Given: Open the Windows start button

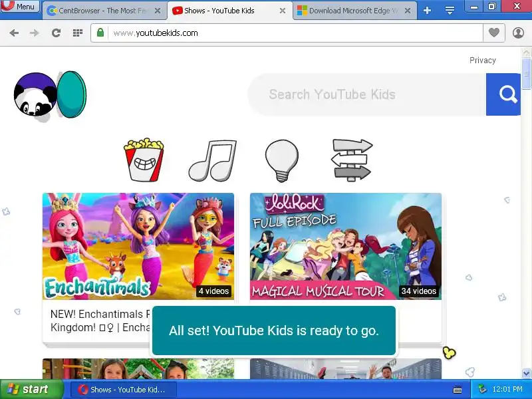Looking at the screenshot, I should click(x=31, y=389).
